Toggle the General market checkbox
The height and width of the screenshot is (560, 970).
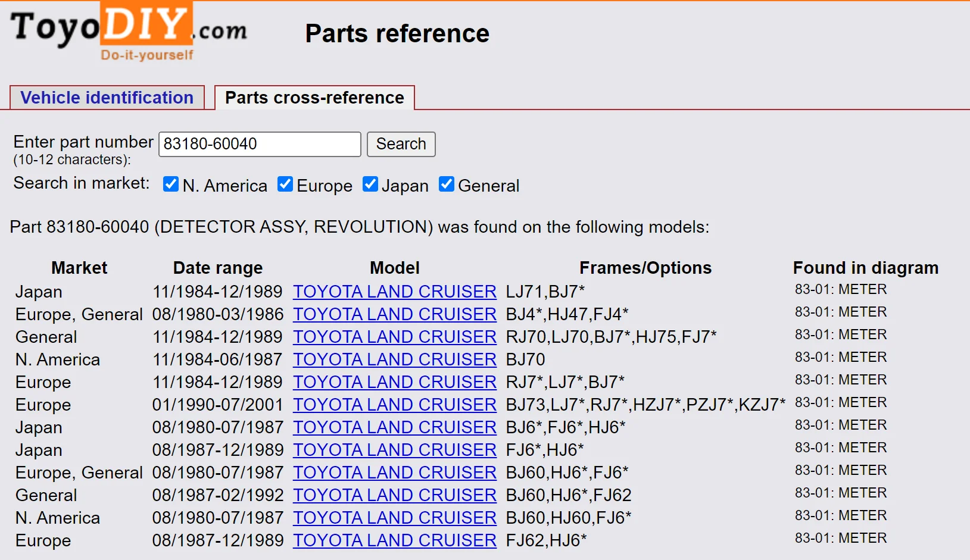(x=447, y=184)
